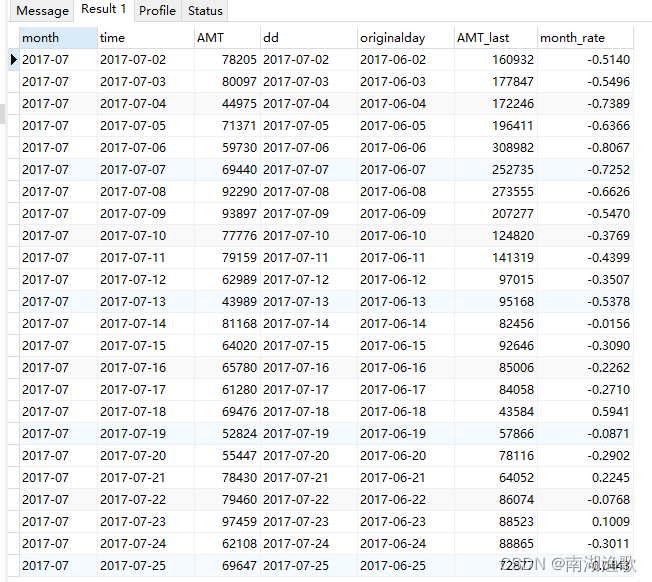Open the Status tab

click(x=205, y=11)
